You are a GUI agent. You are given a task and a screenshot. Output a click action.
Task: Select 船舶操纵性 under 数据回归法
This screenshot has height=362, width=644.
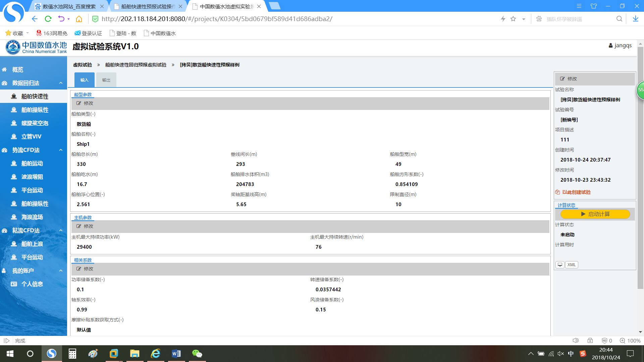point(35,110)
